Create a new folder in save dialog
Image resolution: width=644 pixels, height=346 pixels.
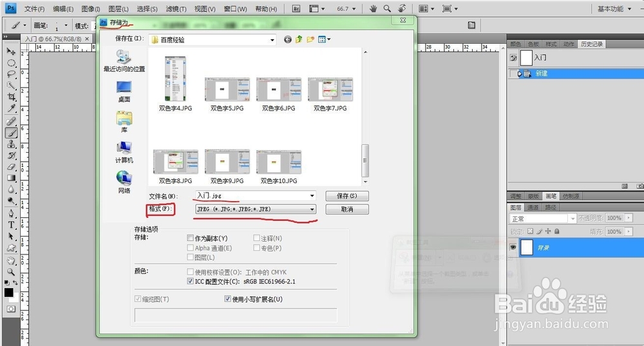click(310, 39)
